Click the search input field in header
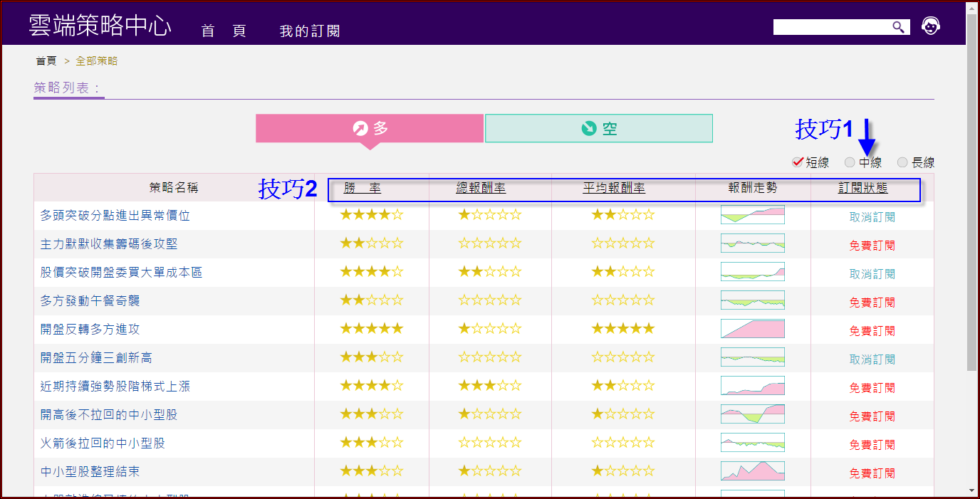The height and width of the screenshot is (499, 980). (x=831, y=27)
